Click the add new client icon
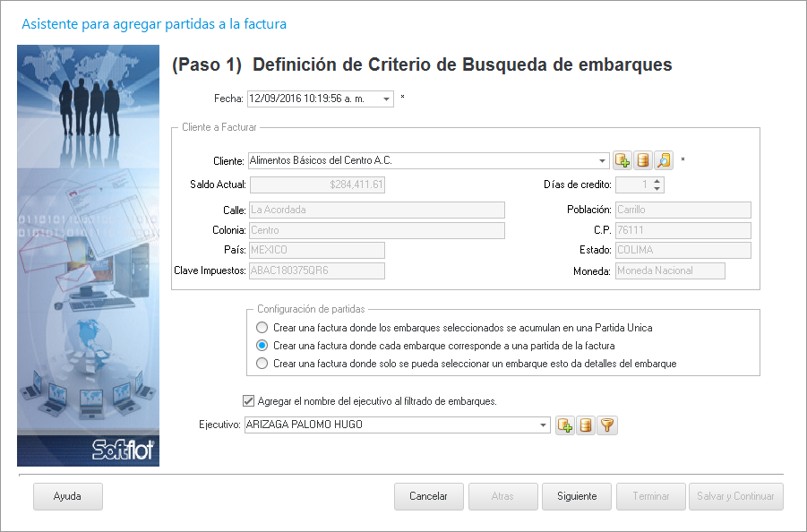Screen dimensions: 807x532 coord(622,160)
